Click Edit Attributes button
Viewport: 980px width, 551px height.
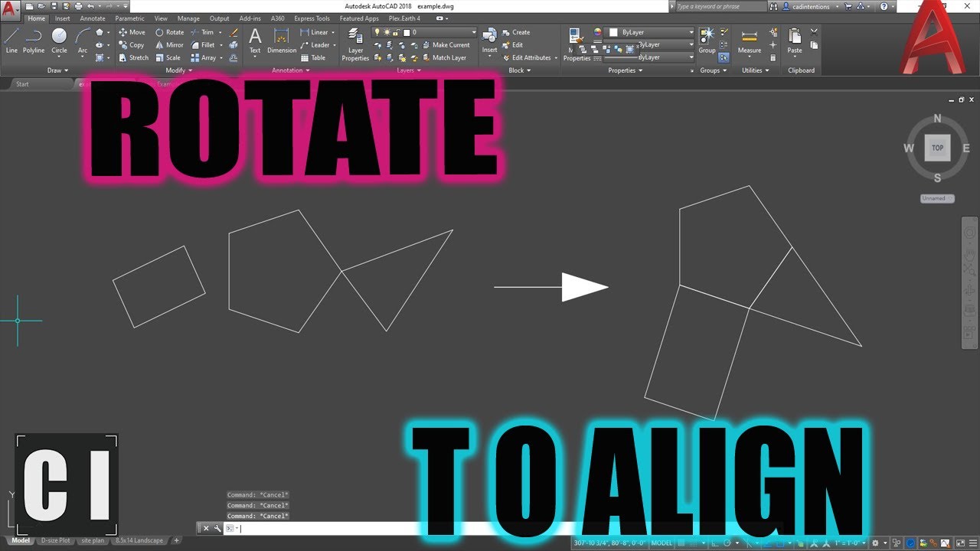[x=526, y=57]
